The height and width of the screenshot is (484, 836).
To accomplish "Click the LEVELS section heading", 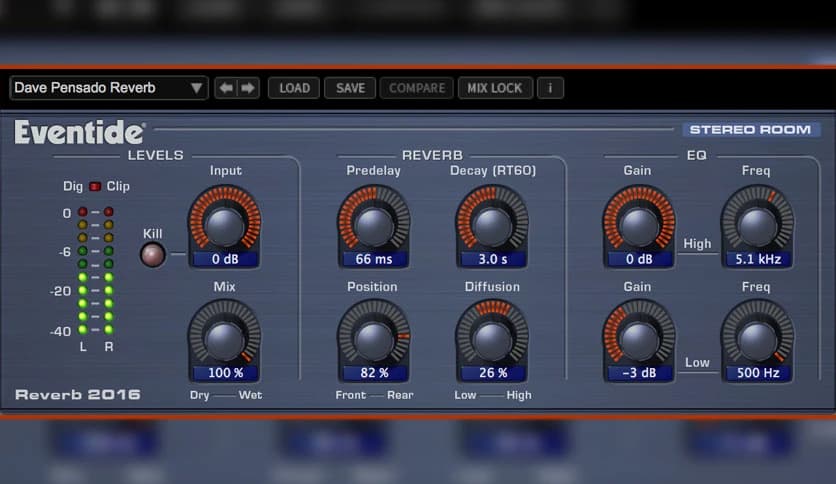I will (x=155, y=155).
